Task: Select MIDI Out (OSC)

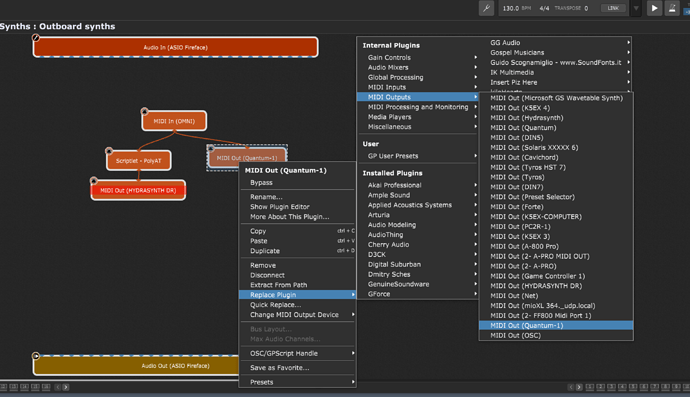Action: click(556, 335)
